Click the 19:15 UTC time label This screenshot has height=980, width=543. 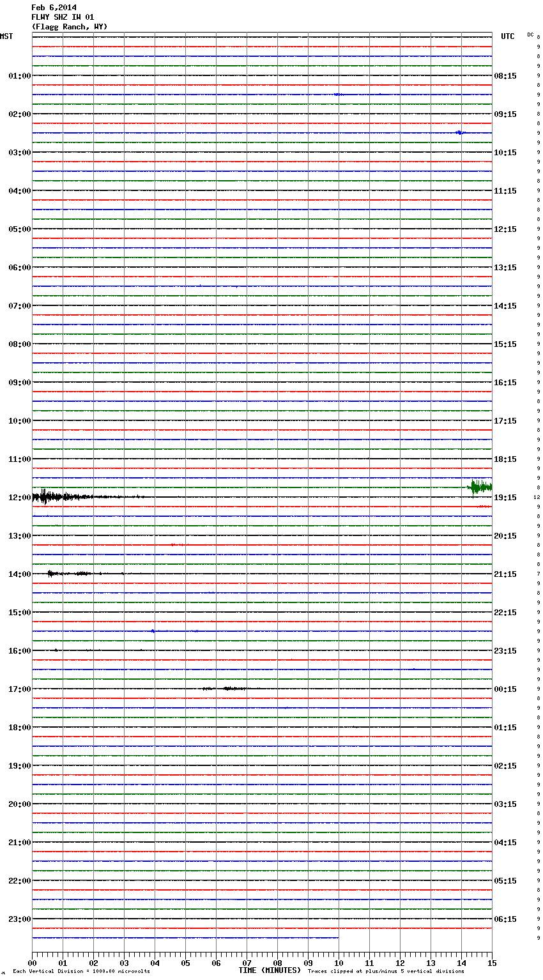505,498
